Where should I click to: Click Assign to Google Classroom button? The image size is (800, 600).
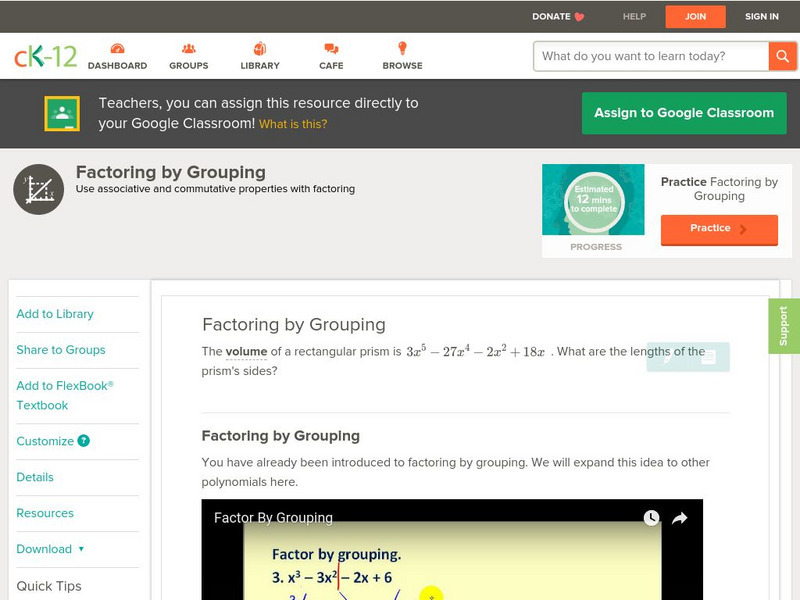[684, 113]
